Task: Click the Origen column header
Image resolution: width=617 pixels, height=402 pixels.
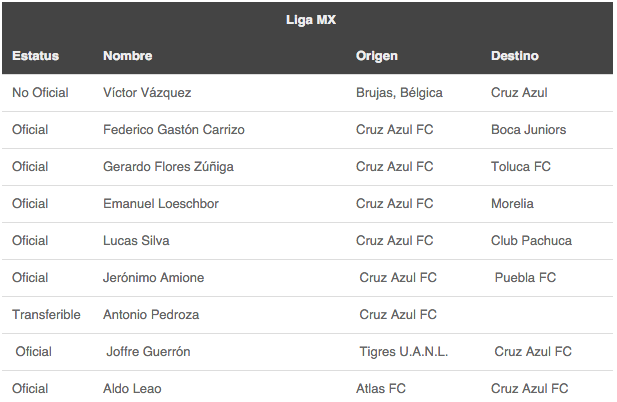Action: [x=376, y=56]
